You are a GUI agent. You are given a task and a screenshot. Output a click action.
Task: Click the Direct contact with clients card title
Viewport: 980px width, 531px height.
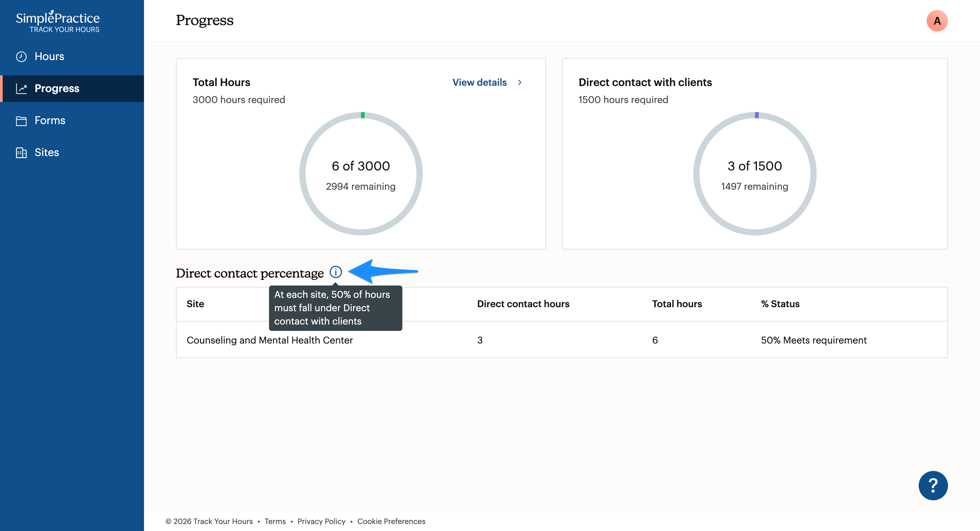pos(645,82)
